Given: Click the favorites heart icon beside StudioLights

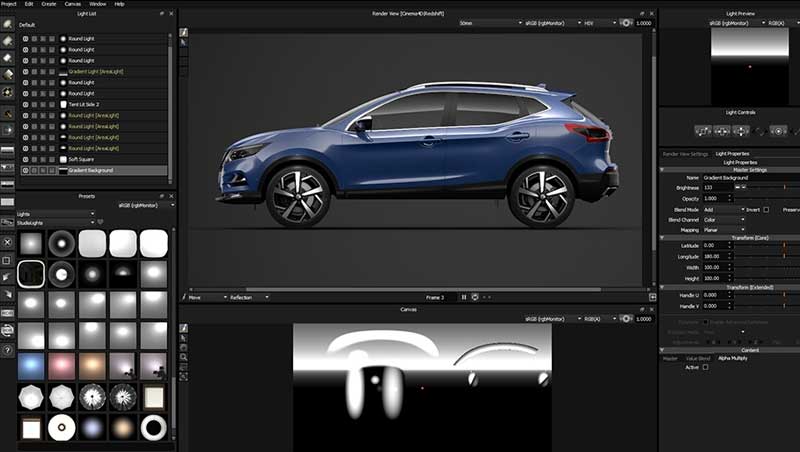Looking at the screenshot, I should 101,222.
